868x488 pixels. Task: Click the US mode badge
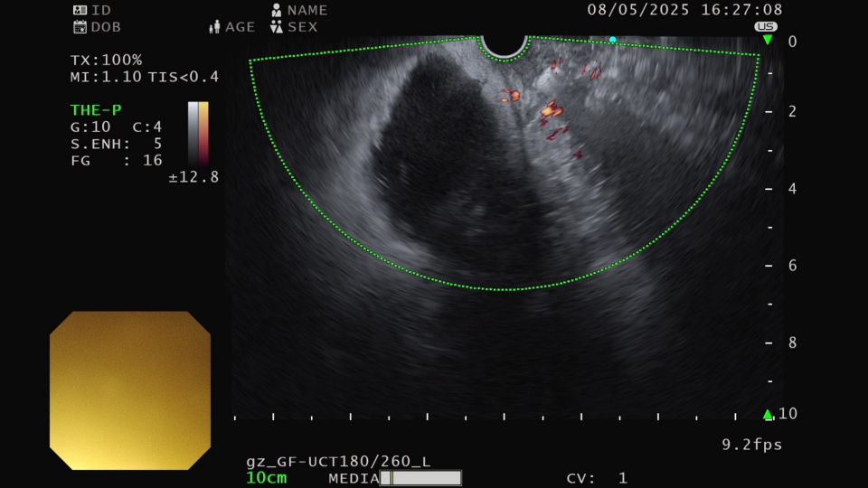[x=766, y=26]
